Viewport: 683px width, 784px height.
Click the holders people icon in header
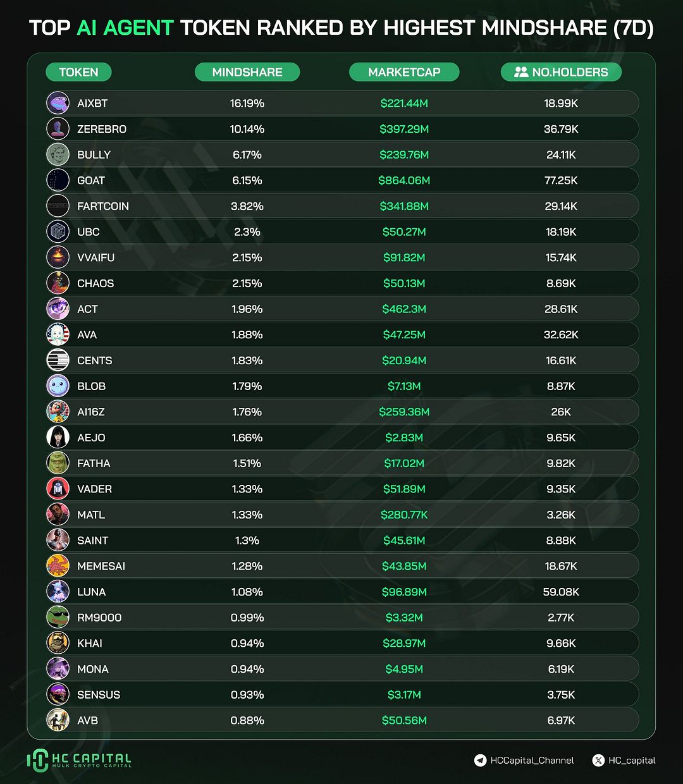pos(521,72)
